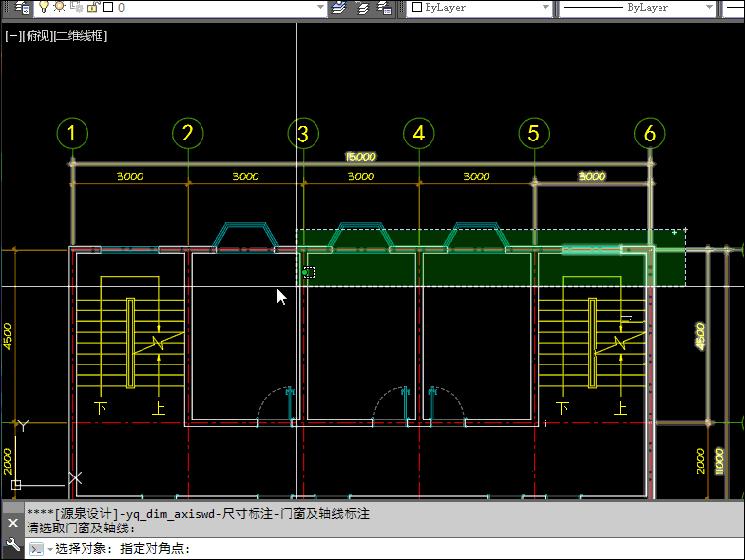
Task: Click the [-] viewport controls menu
Action: (x=13, y=36)
